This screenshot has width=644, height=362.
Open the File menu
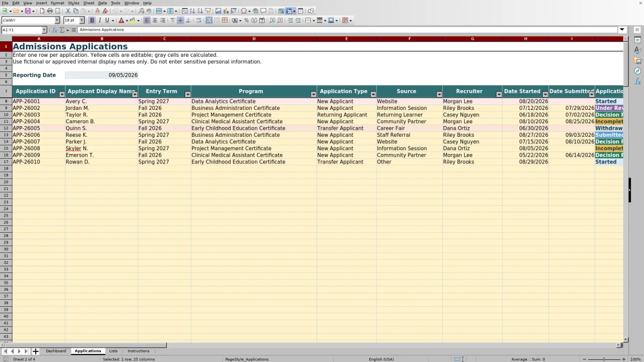[x=5, y=3]
